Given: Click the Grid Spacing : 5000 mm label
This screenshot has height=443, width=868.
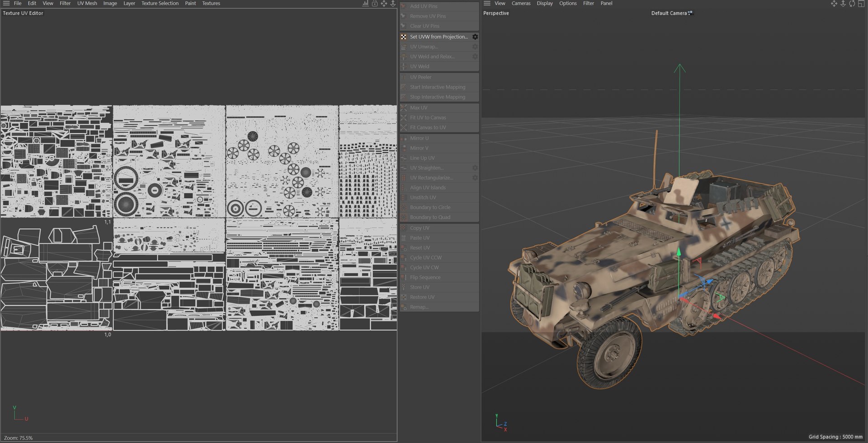Looking at the screenshot, I should (x=835, y=437).
